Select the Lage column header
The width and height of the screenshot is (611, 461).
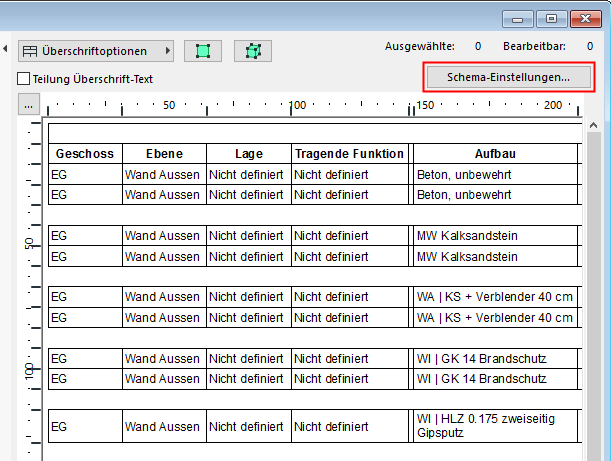pos(249,154)
